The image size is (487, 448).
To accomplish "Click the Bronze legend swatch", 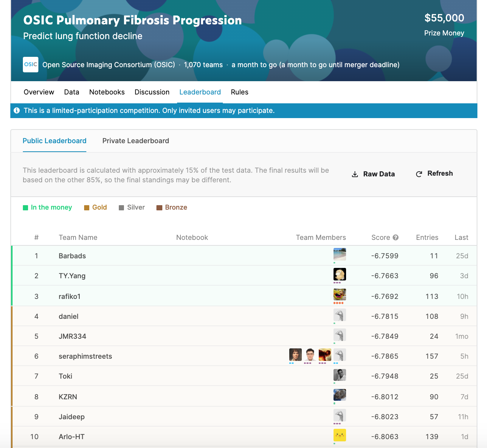I will point(159,208).
